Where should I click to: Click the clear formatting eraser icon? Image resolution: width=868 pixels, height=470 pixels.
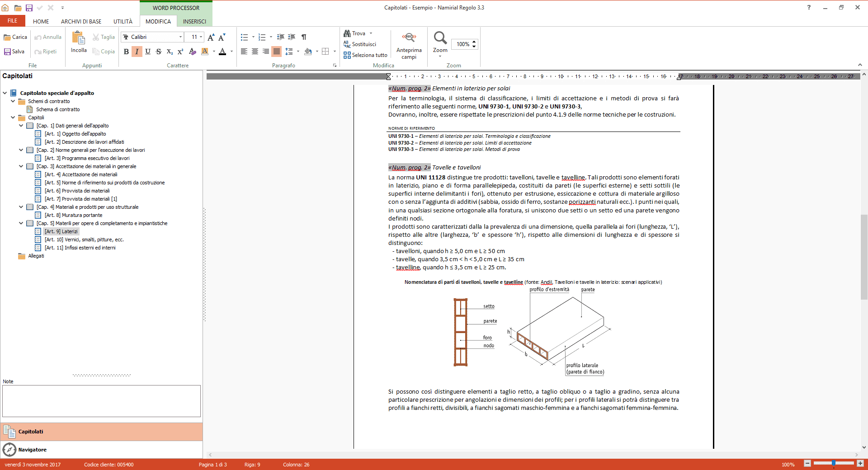click(193, 52)
